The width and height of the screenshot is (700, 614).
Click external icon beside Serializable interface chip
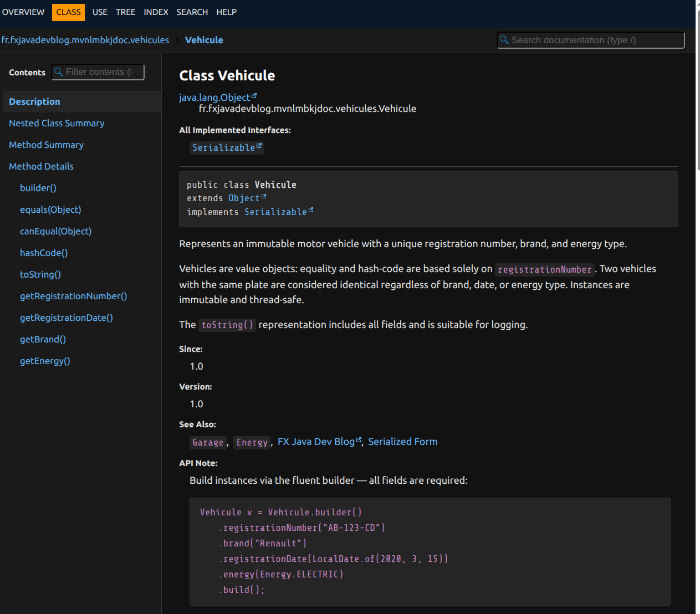(x=259, y=146)
